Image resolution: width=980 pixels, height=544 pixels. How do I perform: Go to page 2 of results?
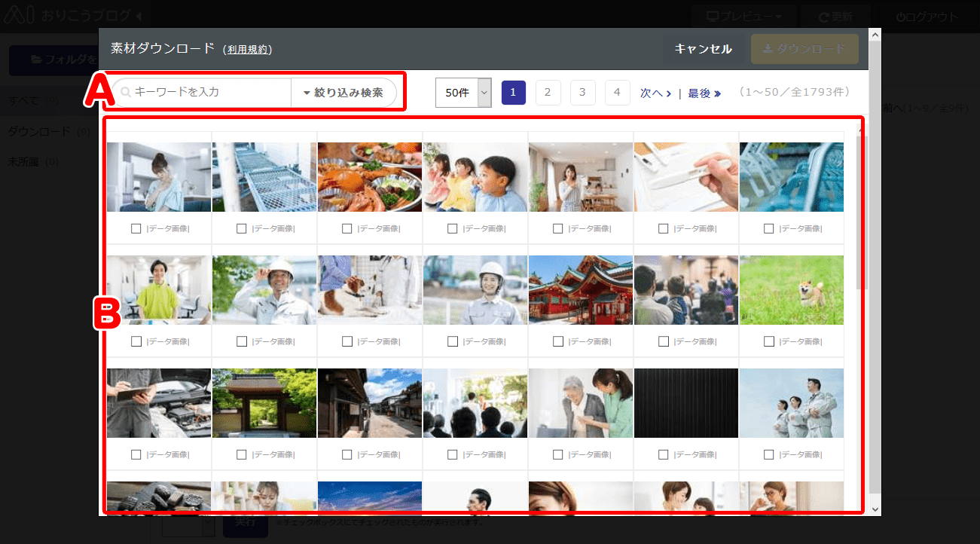pos(548,93)
